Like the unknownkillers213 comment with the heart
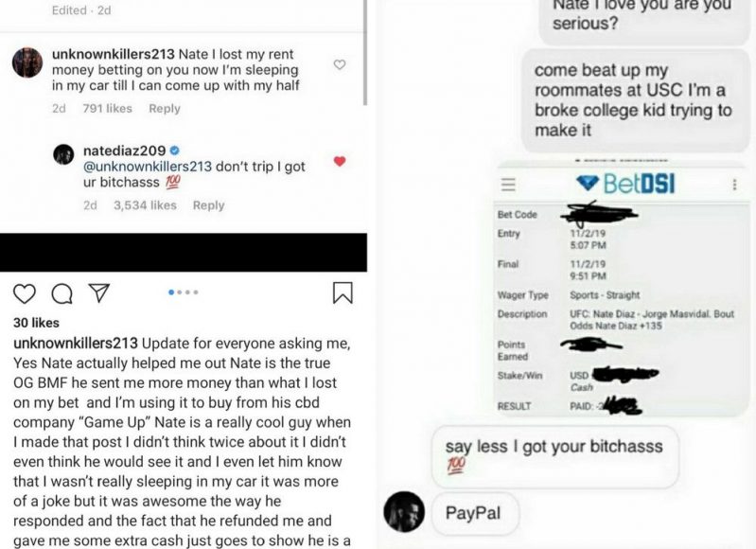The image size is (756, 549). (x=340, y=64)
